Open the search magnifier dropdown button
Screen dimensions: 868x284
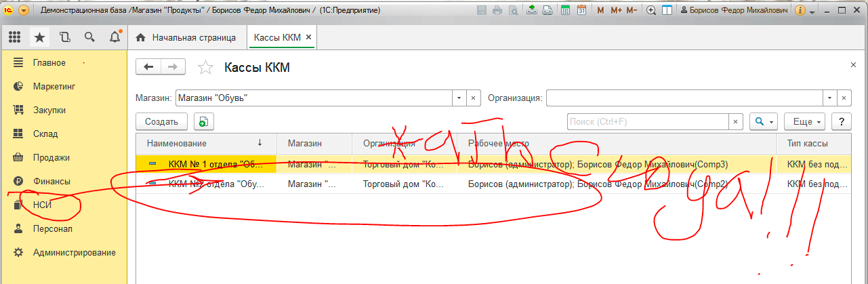click(x=764, y=121)
